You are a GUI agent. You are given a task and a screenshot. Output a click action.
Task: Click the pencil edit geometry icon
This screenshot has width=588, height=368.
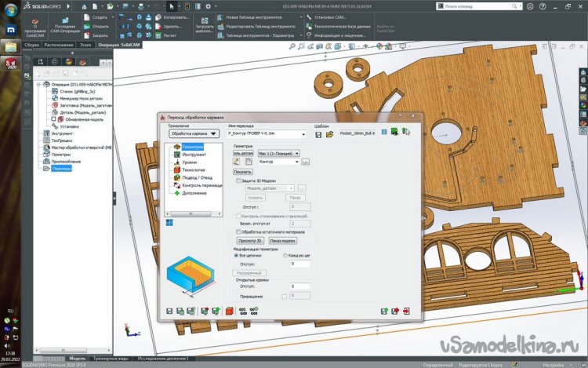click(236, 162)
